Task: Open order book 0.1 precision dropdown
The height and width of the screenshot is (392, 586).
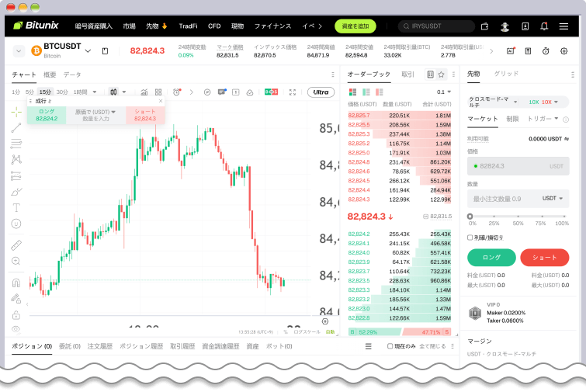Action: coord(444,92)
